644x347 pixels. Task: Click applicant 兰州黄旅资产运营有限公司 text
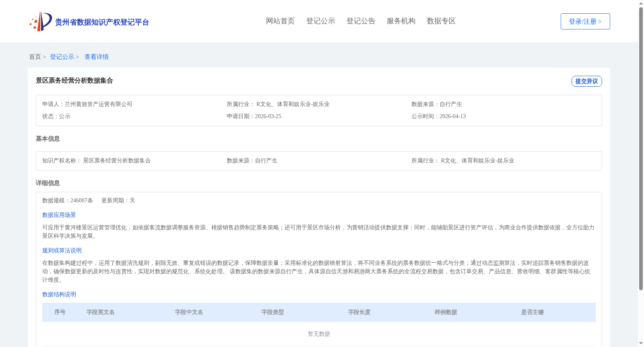[99, 104]
